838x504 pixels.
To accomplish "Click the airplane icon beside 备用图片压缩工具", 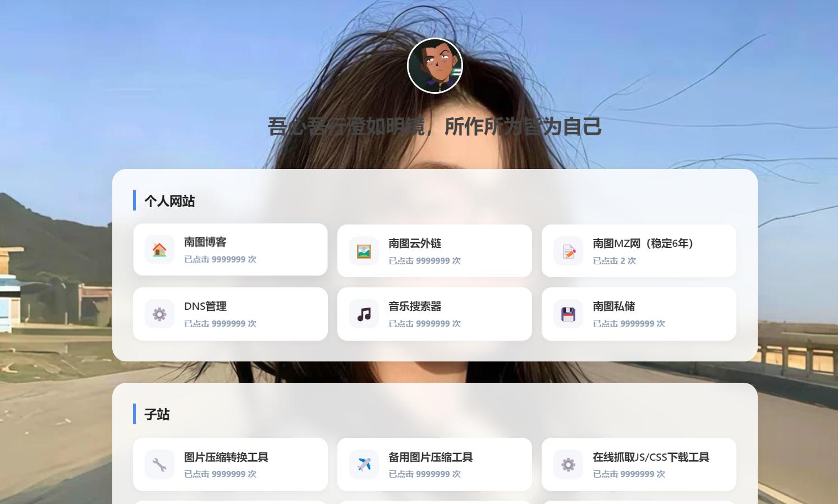I will (x=364, y=464).
